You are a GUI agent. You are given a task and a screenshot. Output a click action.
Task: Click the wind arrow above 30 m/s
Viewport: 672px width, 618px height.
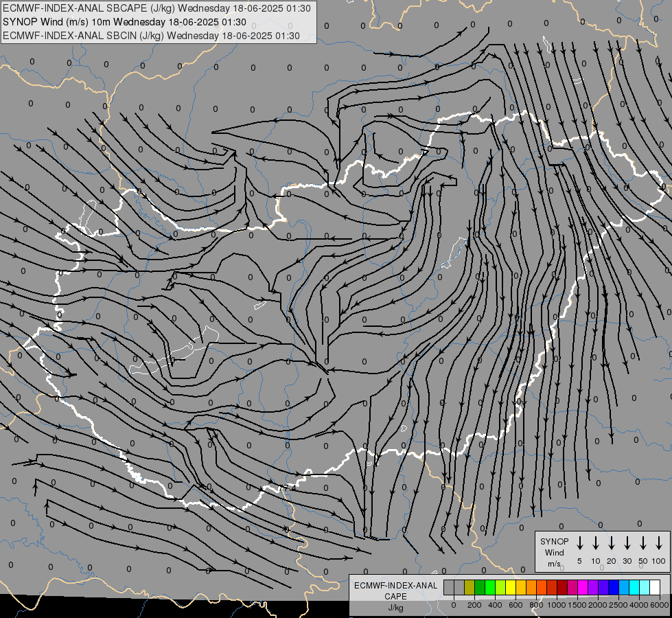[x=627, y=543]
